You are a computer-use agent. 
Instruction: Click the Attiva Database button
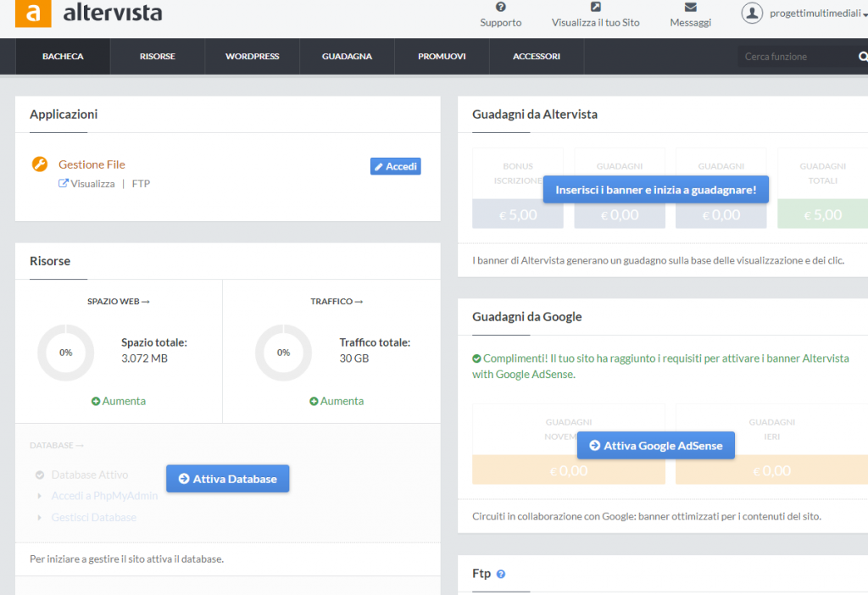pos(227,478)
